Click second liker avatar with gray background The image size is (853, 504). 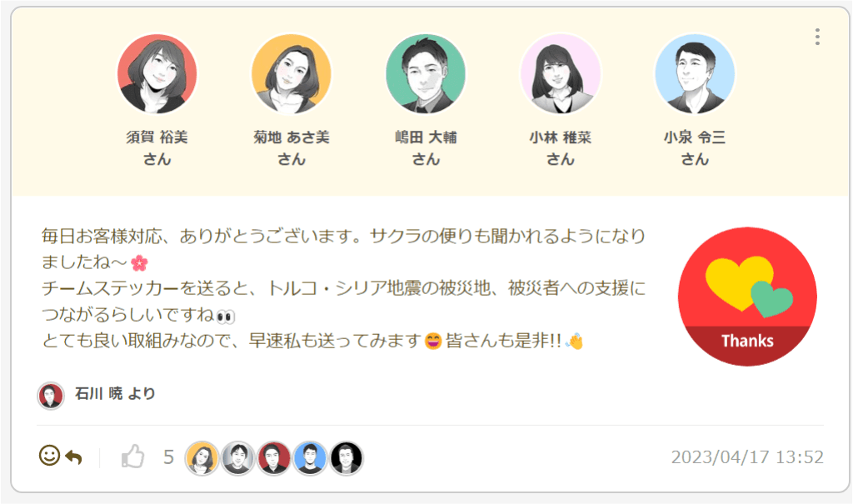click(x=237, y=457)
